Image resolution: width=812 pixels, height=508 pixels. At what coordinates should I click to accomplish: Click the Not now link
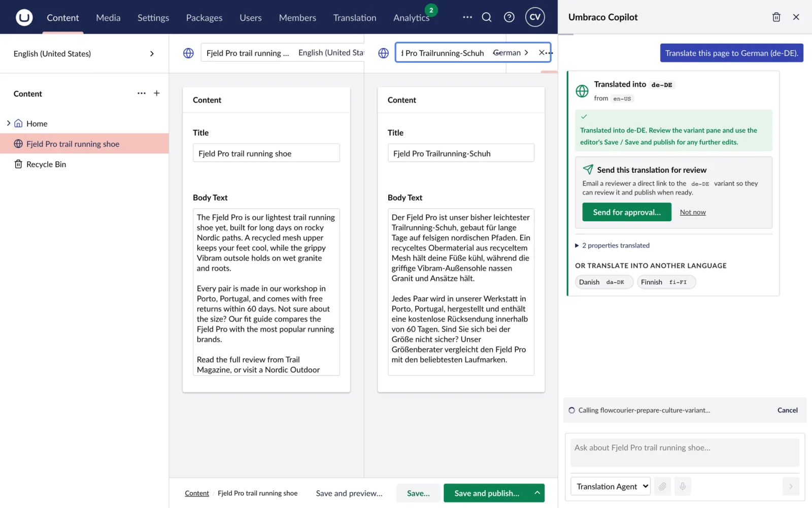point(693,212)
